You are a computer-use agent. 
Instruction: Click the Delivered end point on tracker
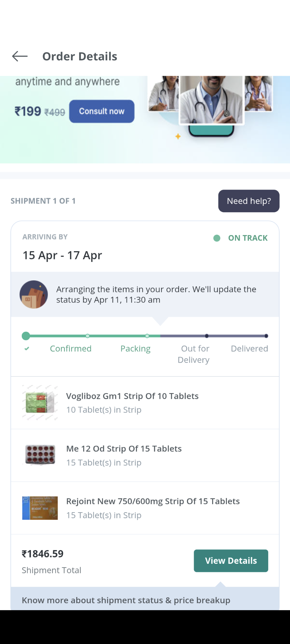[x=266, y=336]
